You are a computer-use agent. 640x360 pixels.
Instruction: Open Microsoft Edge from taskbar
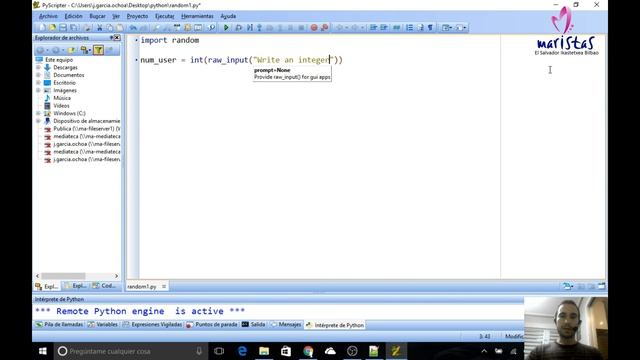(x=242, y=351)
